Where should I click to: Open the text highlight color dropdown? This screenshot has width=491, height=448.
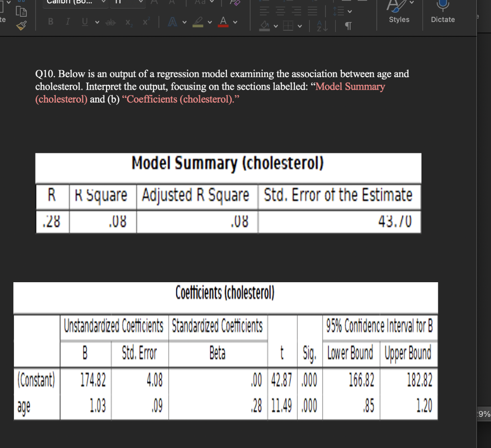coord(209,22)
